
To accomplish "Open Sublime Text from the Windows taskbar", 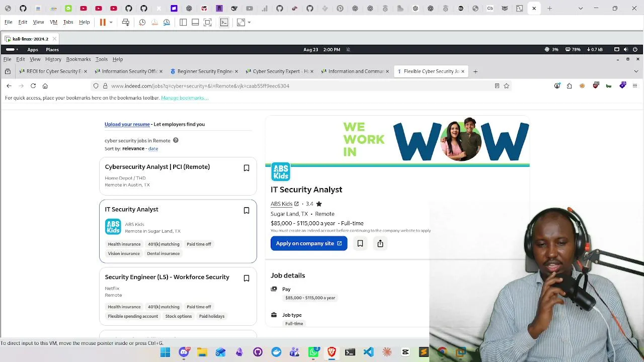I will [424, 352].
